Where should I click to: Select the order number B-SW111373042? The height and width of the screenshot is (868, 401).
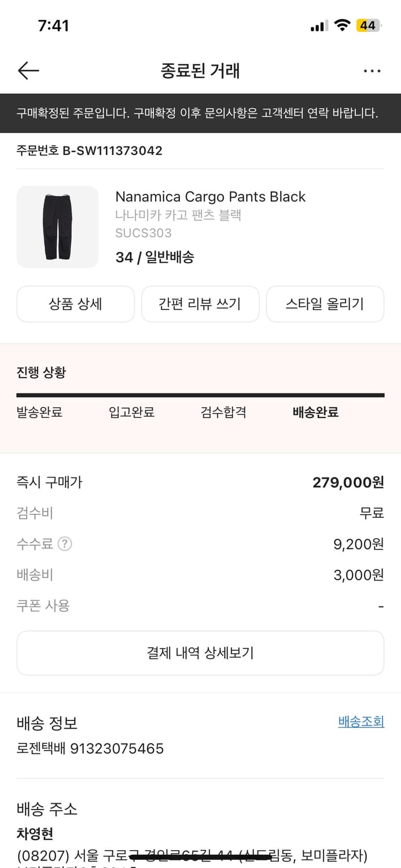pos(90,150)
